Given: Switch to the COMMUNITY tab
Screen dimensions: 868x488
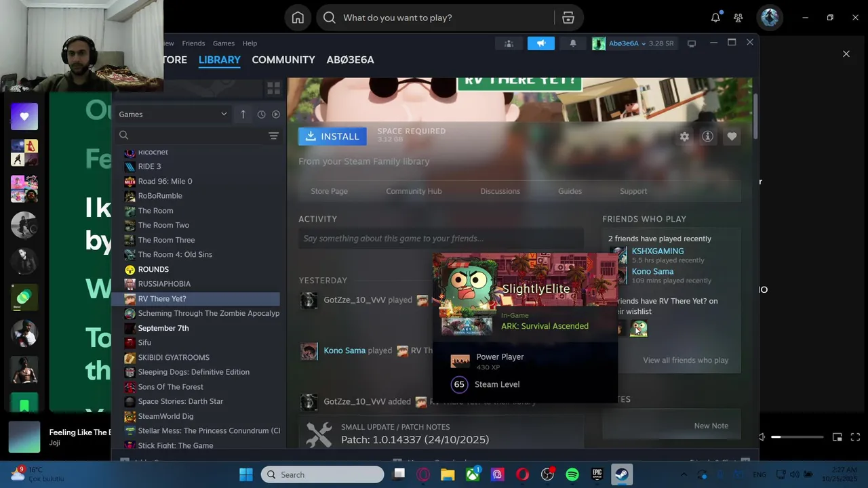Looking at the screenshot, I should coord(283,60).
